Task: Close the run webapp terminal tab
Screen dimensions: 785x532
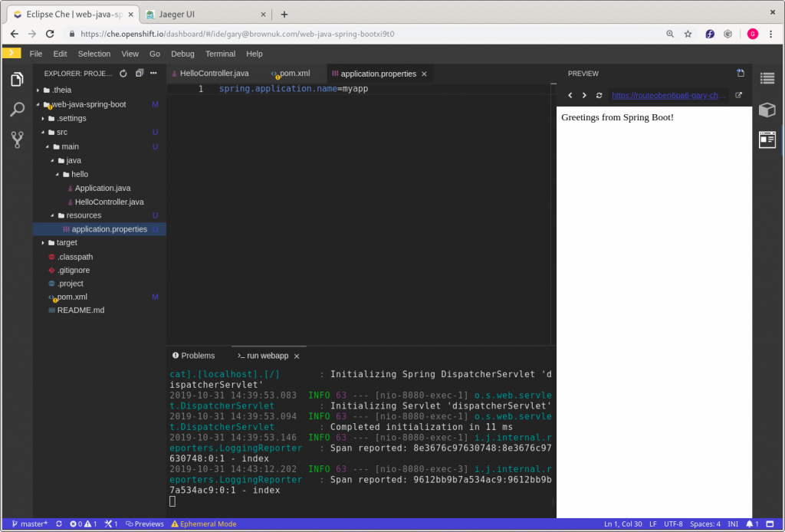Action: (x=297, y=356)
